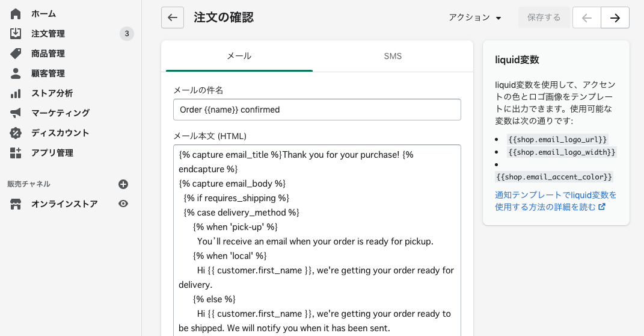This screenshot has width=644, height=336.
Task: Open Orders via the inbox icon
Action: point(16,34)
